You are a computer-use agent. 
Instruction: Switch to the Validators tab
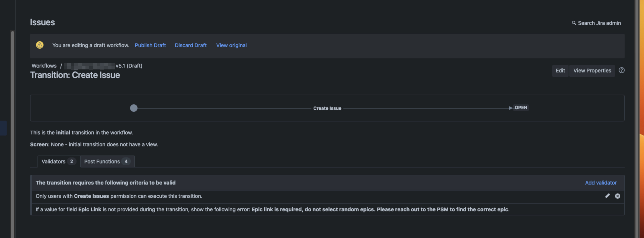point(59,162)
